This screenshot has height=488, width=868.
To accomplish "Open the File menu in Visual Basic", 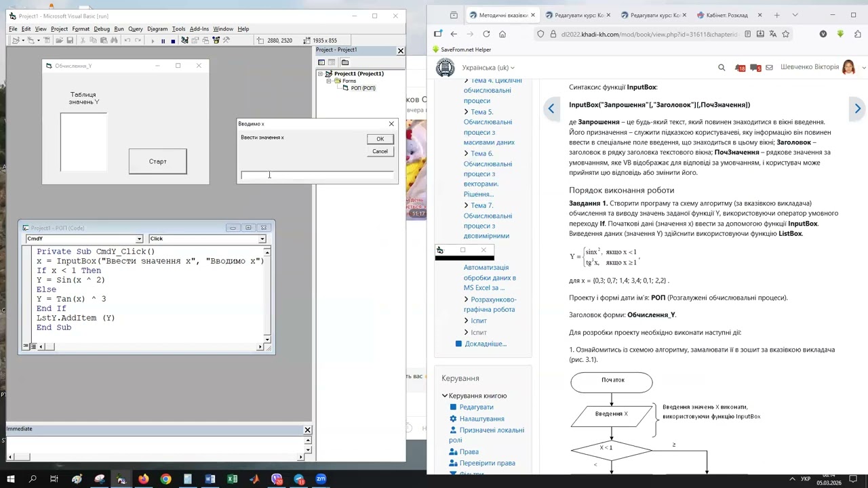I will click(13, 29).
